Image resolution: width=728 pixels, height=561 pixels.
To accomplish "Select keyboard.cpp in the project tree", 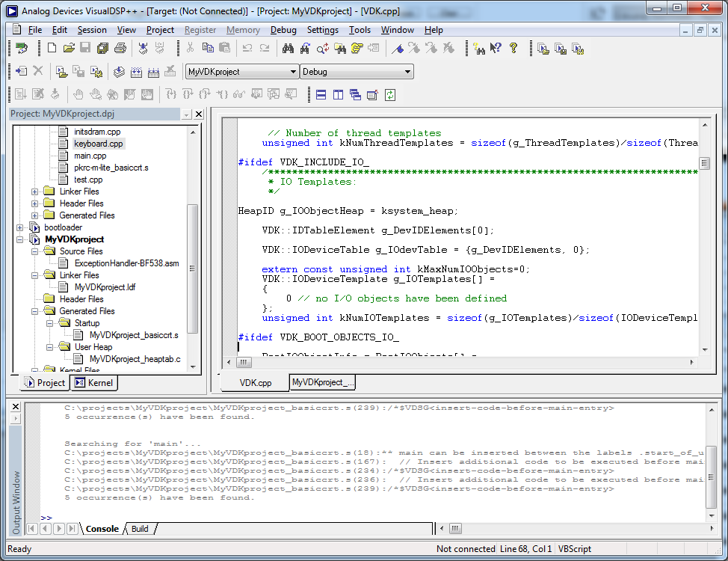I will [x=99, y=144].
